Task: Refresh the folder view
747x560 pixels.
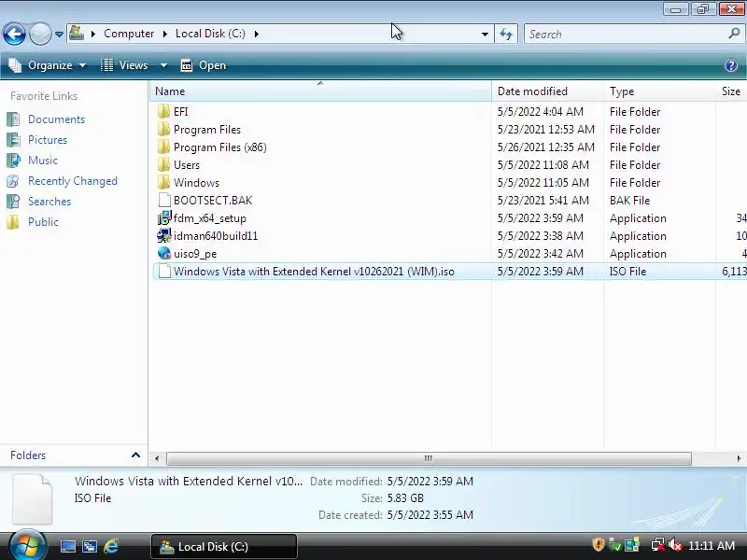Action: [x=506, y=35]
